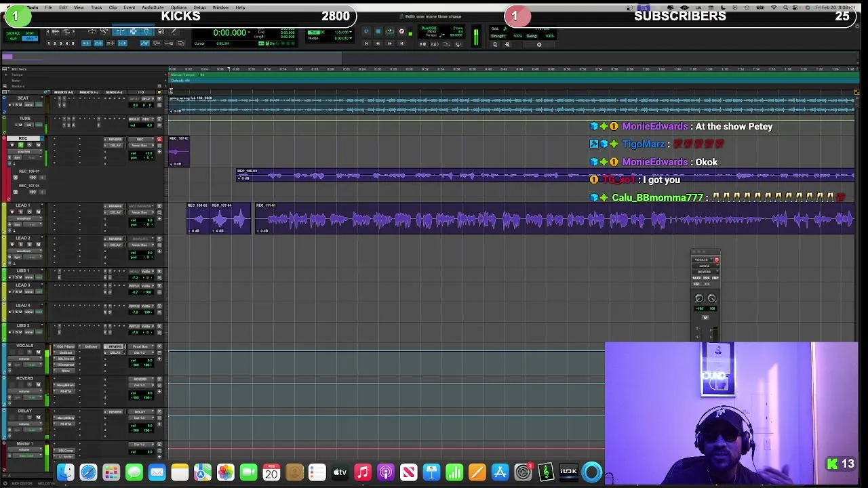Open the AudioSuite menu

[153, 7]
